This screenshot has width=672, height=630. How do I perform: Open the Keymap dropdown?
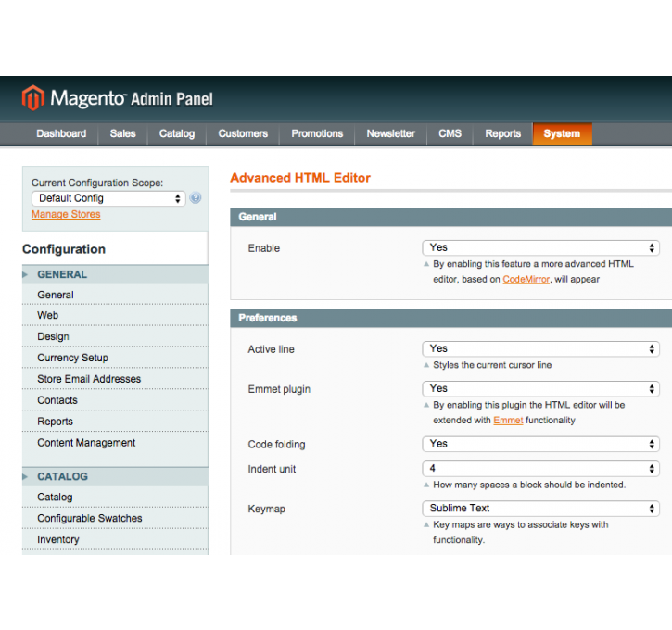click(541, 508)
